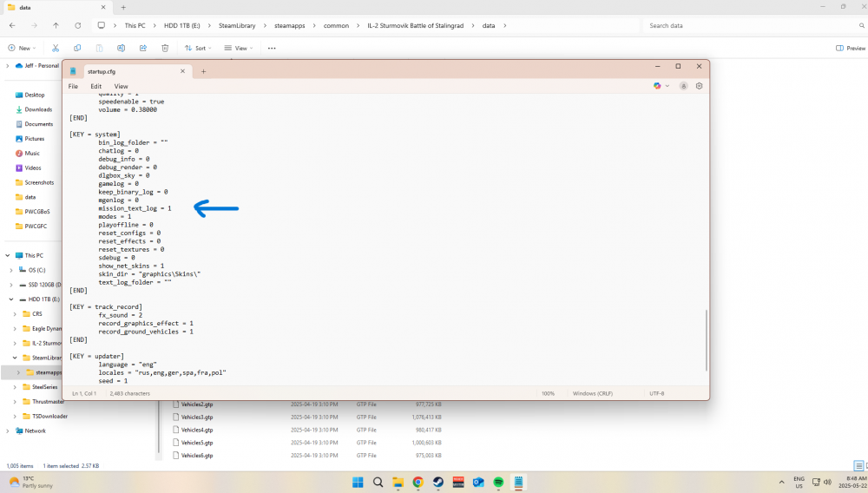868x493 pixels.
Task: Click the Search data input field
Action: [753, 25]
